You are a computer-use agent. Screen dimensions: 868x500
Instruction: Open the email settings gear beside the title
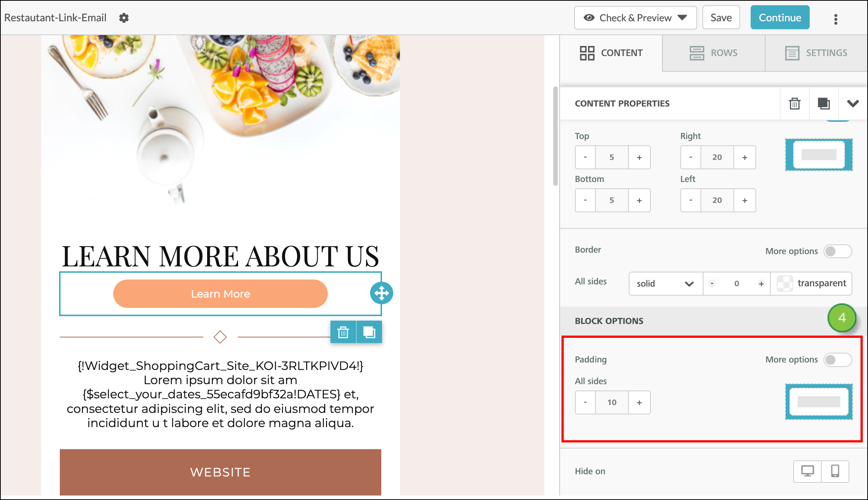coord(124,18)
